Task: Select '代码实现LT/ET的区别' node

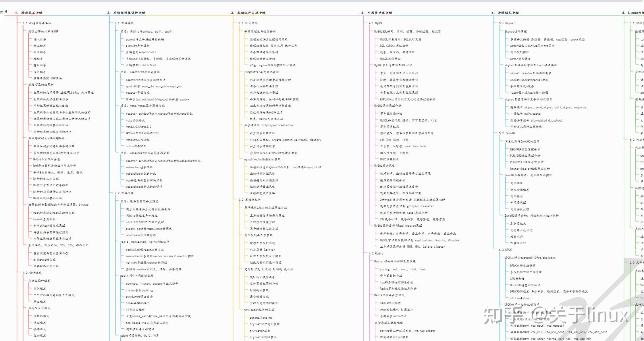Action: tap(141, 65)
